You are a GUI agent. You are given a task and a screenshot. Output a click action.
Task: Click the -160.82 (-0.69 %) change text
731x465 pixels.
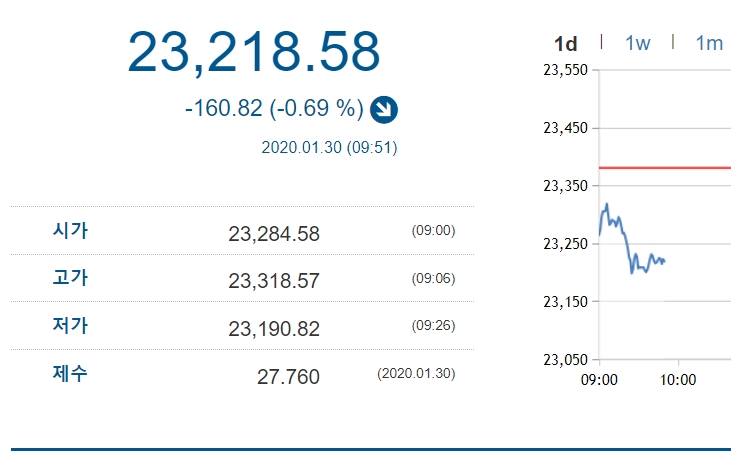(274, 108)
